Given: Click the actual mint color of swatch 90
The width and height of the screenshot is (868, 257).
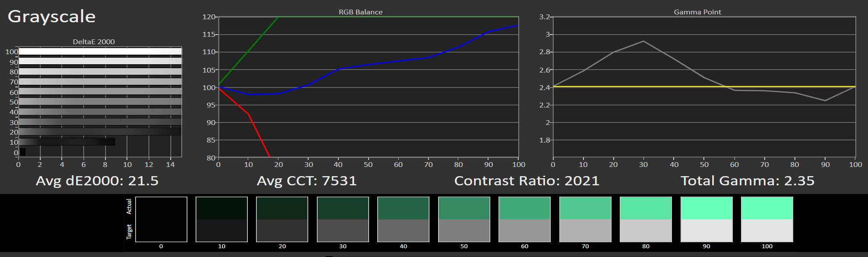Looking at the screenshot, I should [706, 208].
